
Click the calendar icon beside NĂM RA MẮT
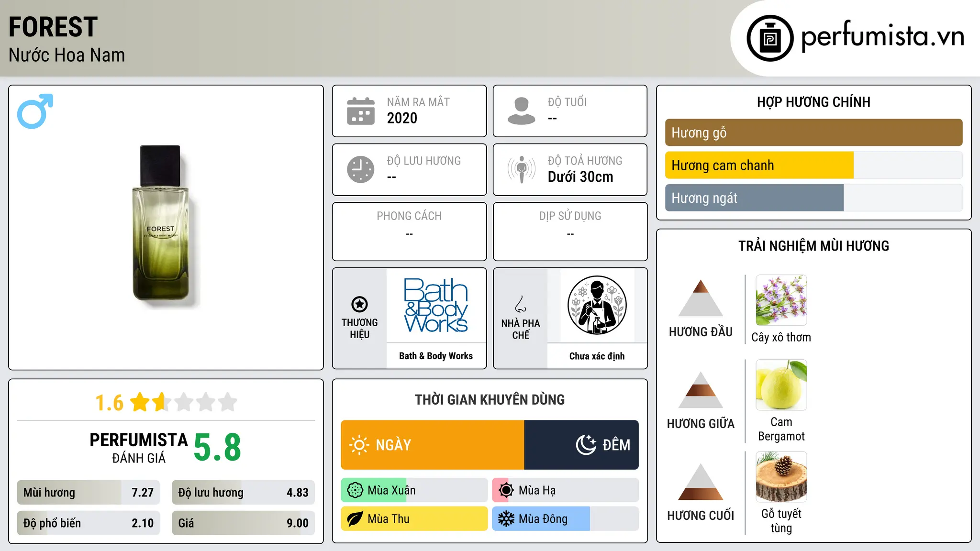(x=361, y=111)
